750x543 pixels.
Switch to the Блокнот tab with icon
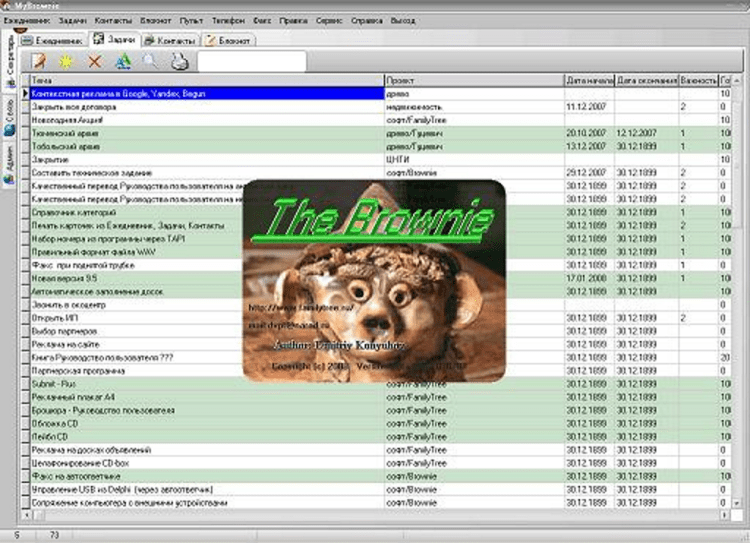pyautogui.click(x=229, y=41)
